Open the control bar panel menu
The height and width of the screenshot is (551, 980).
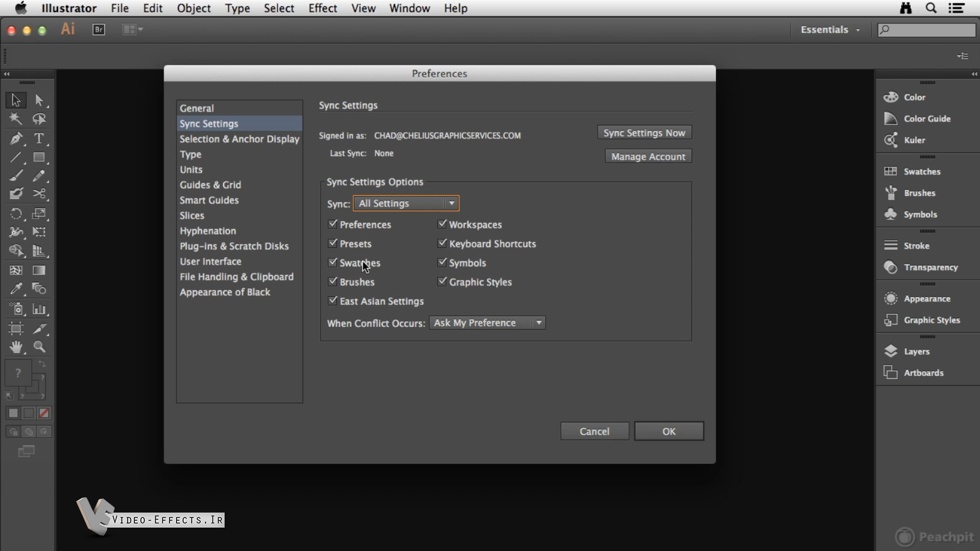(963, 56)
